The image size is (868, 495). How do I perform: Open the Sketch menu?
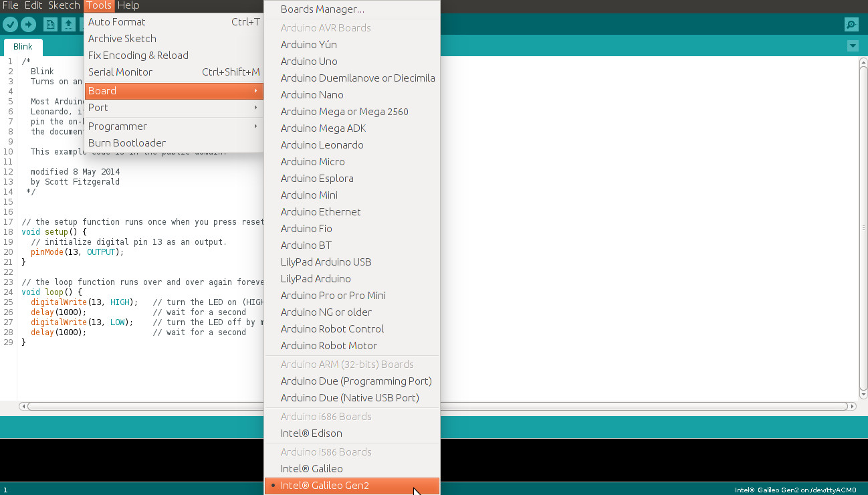64,5
